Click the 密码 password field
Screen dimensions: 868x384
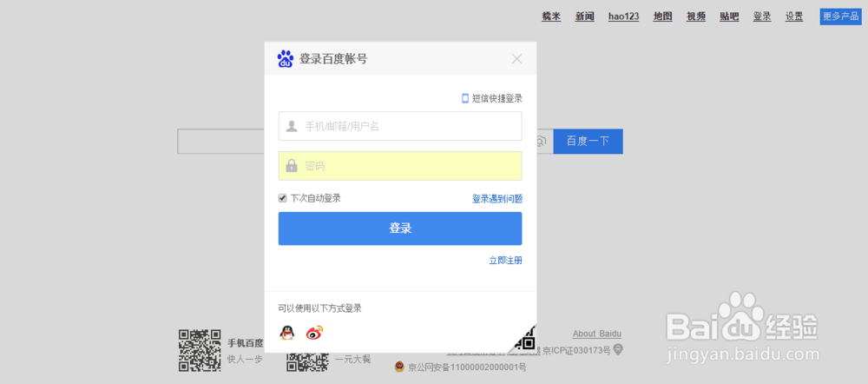point(400,166)
